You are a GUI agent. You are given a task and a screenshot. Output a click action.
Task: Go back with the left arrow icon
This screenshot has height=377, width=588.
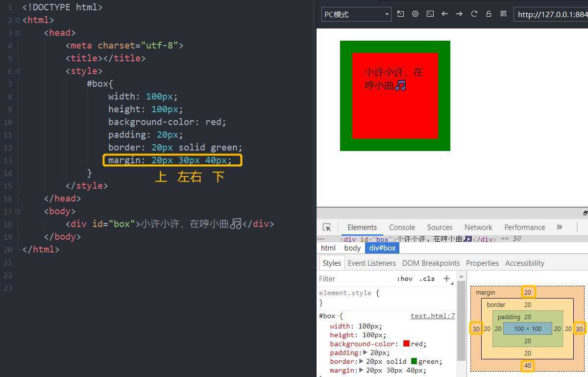click(x=445, y=14)
